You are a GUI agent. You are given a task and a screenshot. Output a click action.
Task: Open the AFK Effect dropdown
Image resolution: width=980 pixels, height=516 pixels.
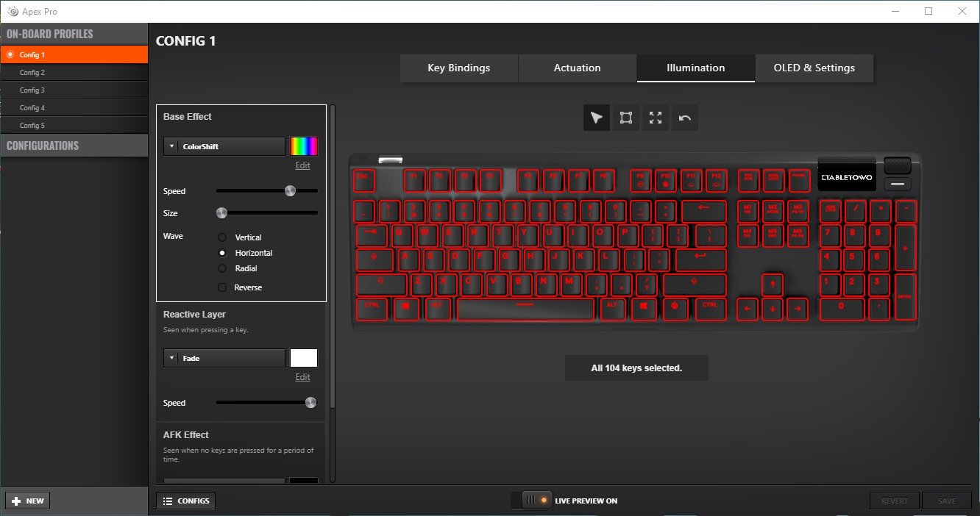coord(224,481)
